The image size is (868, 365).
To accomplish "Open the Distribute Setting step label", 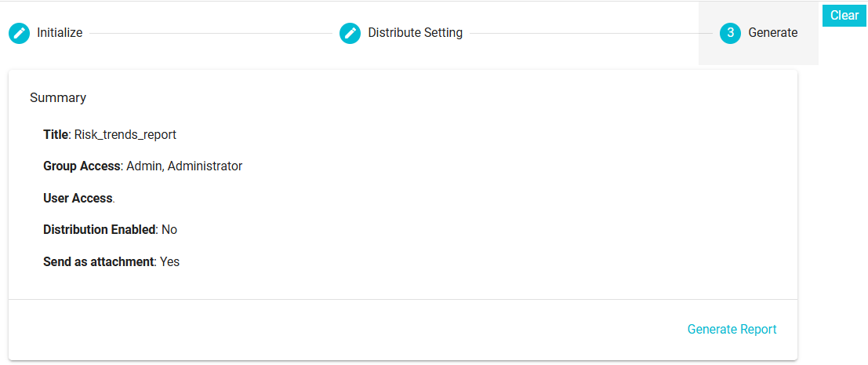I will tap(415, 33).
